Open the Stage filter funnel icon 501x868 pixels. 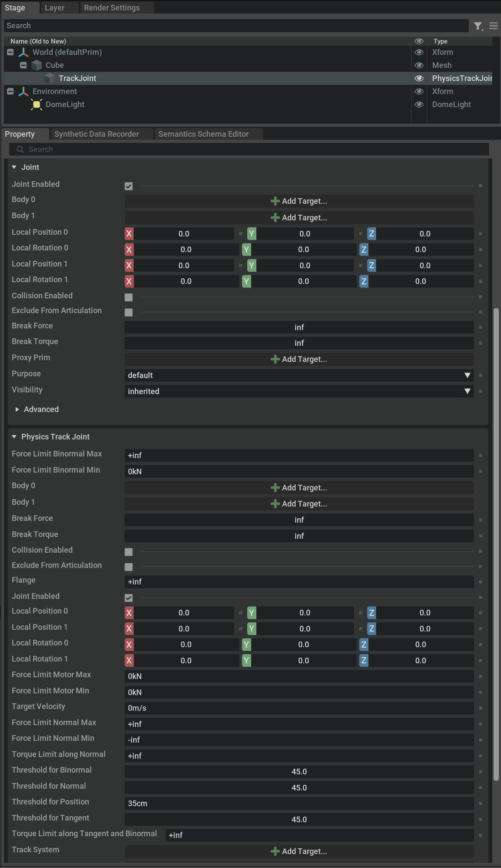click(478, 26)
